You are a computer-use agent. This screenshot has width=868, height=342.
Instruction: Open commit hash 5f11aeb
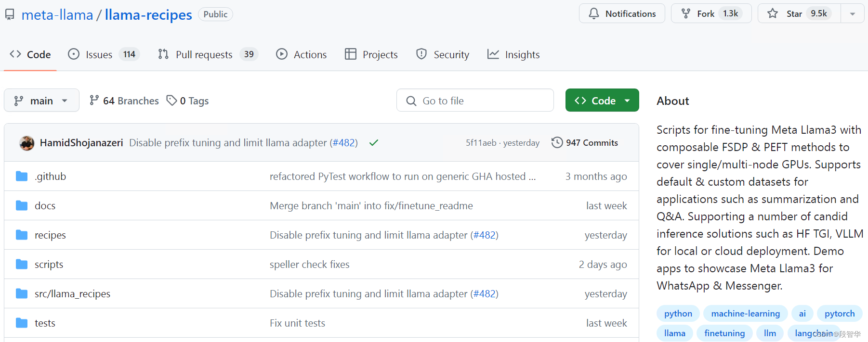click(x=481, y=143)
